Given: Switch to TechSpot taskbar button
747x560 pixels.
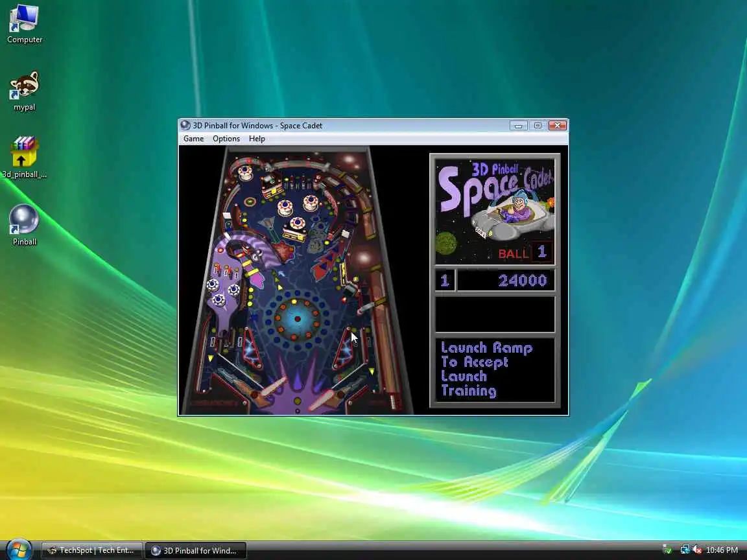Looking at the screenshot, I should (x=91, y=550).
